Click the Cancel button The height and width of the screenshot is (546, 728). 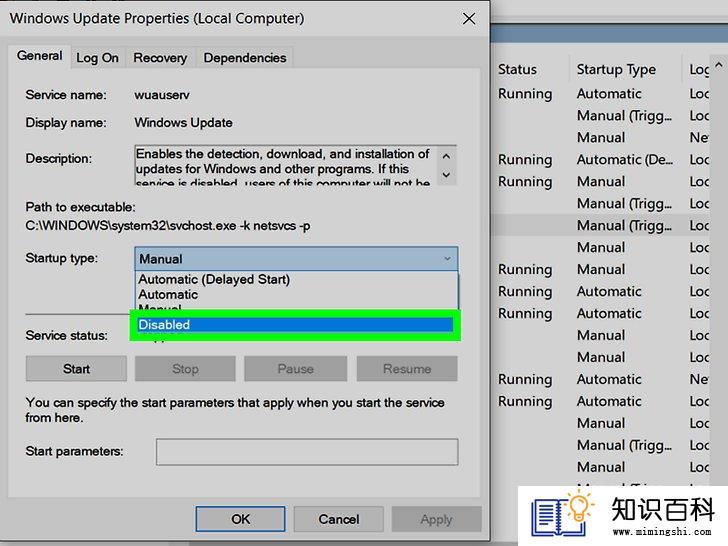coord(339,519)
